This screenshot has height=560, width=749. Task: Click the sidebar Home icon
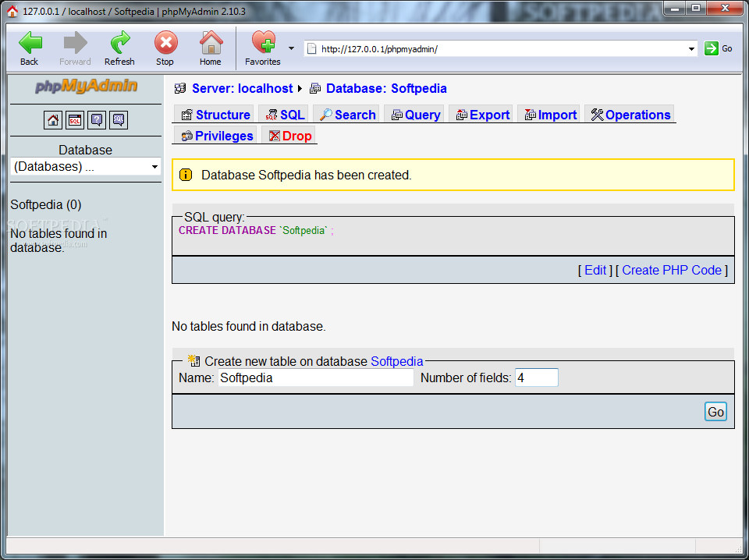(53, 120)
